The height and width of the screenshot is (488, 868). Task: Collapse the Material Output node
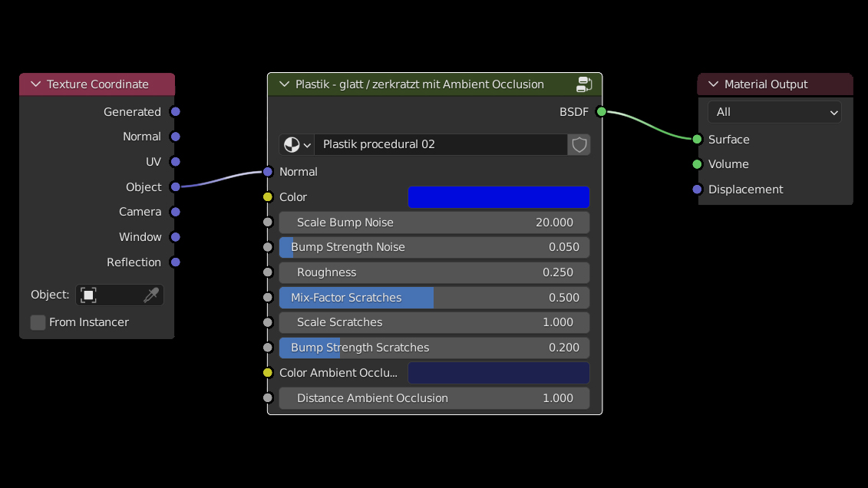click(713, 84)
